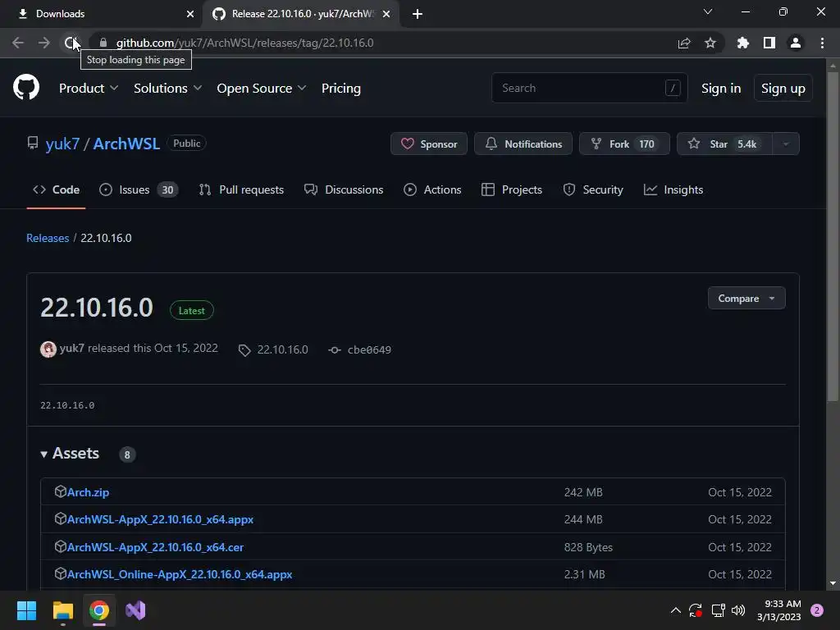Viewport: 840px width, 630px height.
Task: Click the browser forward arrow
Action: click(44, 43)
